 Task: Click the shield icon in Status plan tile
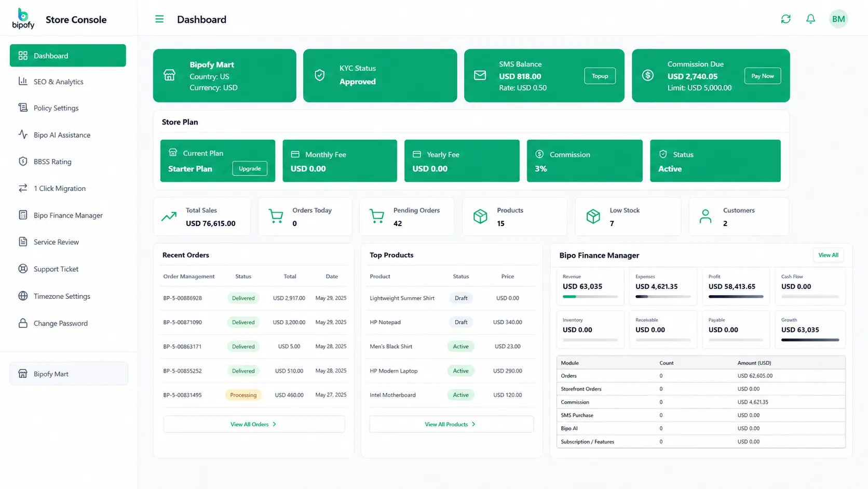coord(663,154)
